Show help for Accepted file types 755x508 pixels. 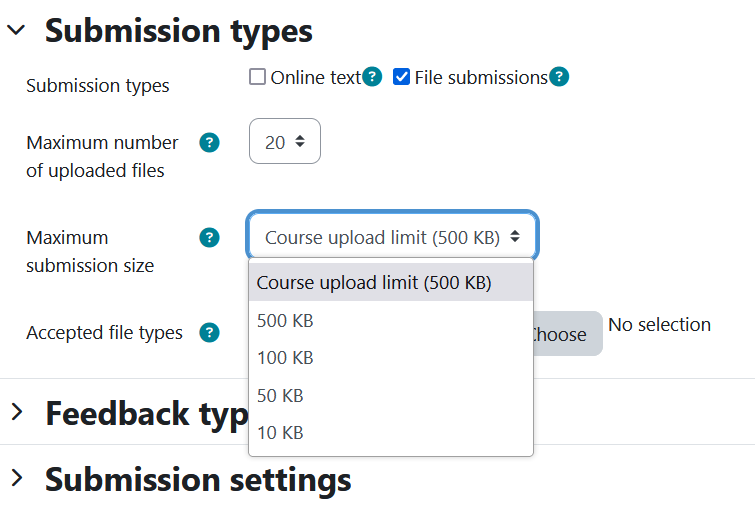(209, 332)
